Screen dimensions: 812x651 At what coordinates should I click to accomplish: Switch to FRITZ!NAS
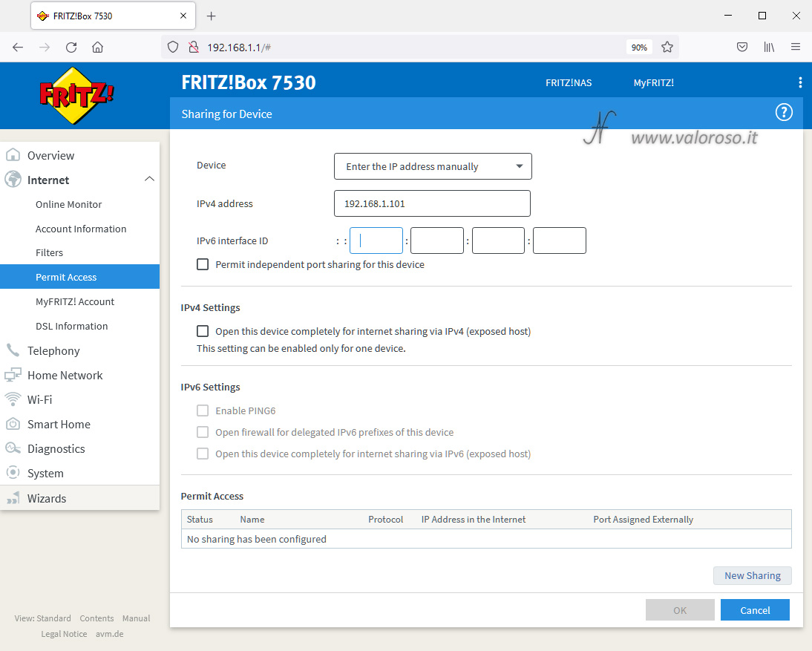tap(568, 82)
